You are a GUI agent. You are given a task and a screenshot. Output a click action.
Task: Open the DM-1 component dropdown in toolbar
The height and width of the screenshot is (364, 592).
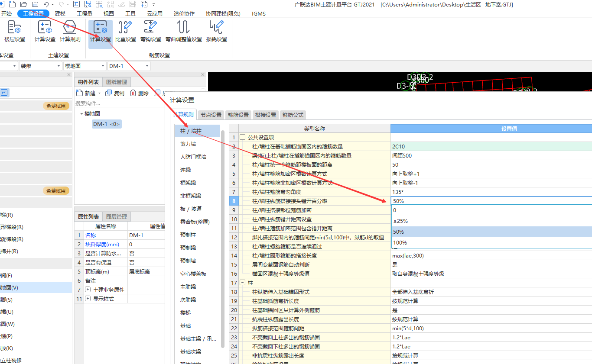[147, 66]
